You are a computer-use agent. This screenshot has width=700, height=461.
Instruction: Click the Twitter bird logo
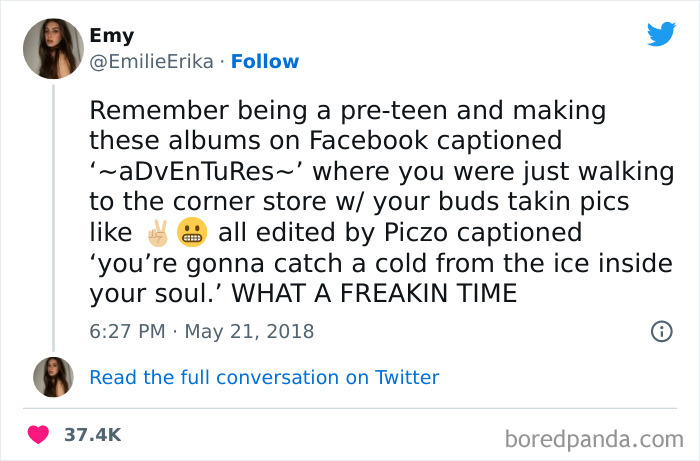point(661,35)
